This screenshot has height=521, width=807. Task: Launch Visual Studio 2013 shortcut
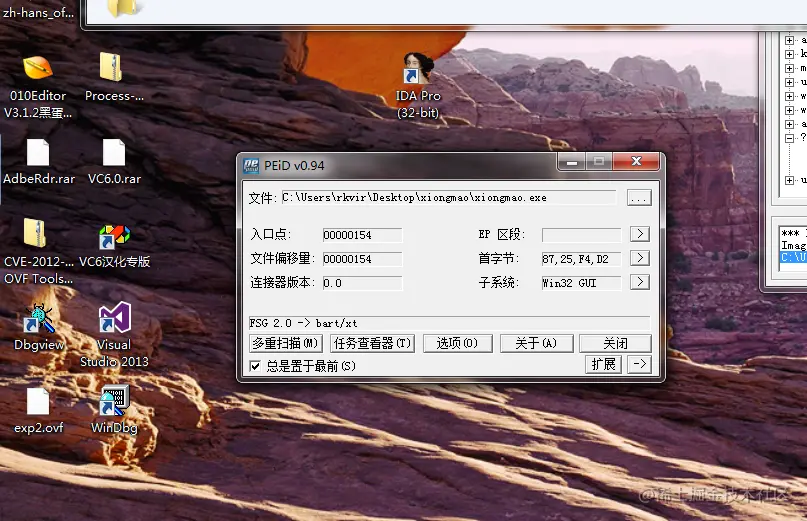(114, 318)
